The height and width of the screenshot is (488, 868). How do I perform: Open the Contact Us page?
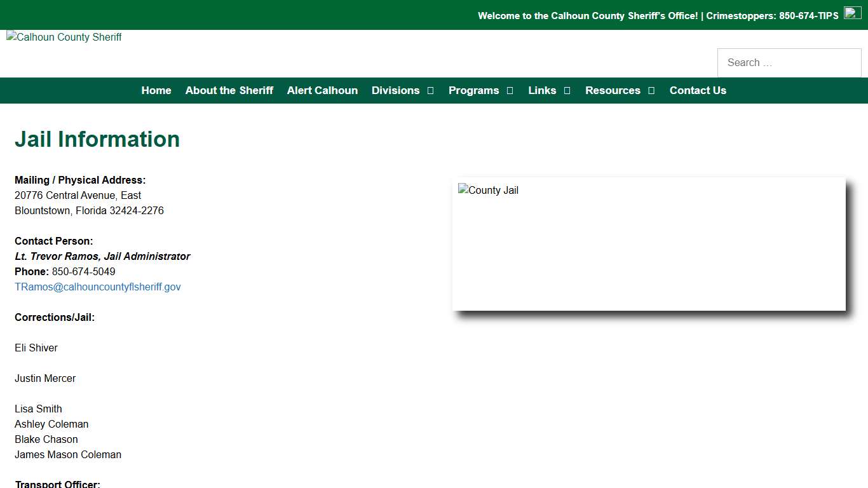point(698,90)
